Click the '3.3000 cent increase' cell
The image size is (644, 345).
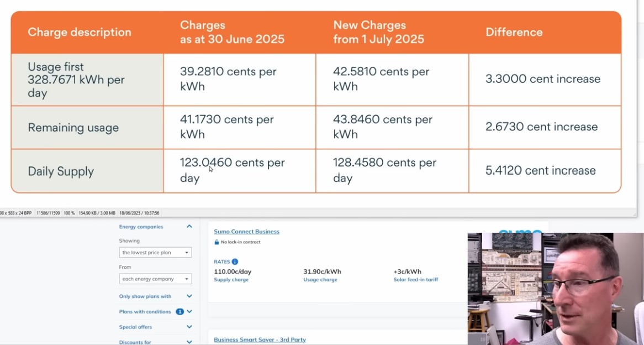[545, 80]
